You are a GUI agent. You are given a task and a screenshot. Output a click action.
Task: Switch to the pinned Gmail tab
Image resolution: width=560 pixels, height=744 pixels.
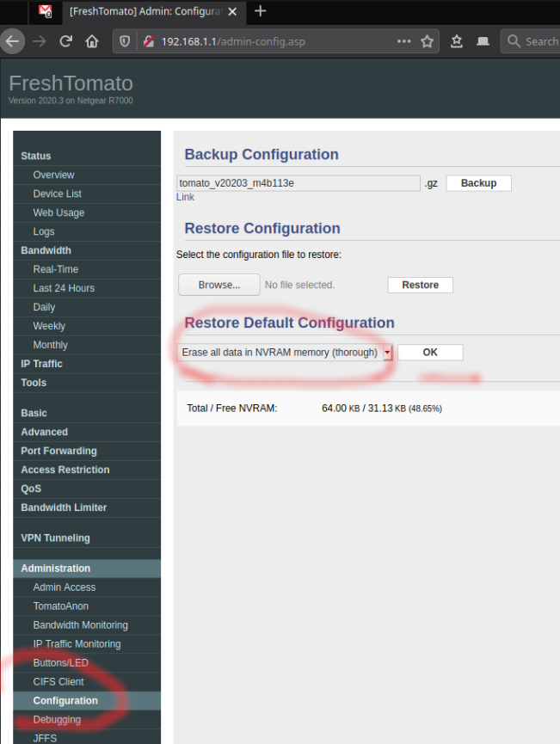45,12
